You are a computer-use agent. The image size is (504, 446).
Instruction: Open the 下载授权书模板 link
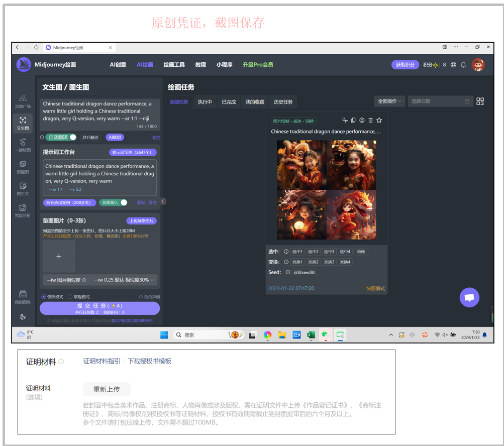tap(149, 361)
